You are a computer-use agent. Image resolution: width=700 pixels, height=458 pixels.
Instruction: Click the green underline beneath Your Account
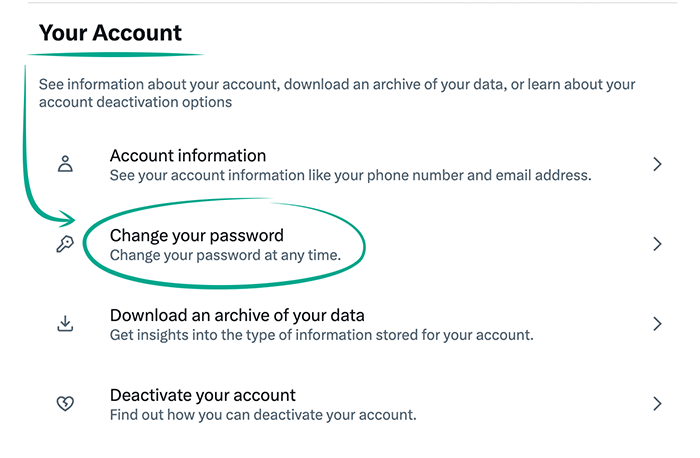coord(120,54)
